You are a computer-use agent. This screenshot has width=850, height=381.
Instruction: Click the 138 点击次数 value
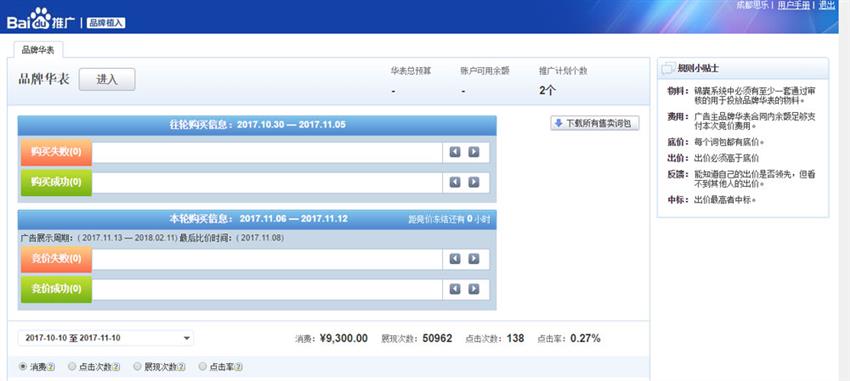[x=516, y=339]
